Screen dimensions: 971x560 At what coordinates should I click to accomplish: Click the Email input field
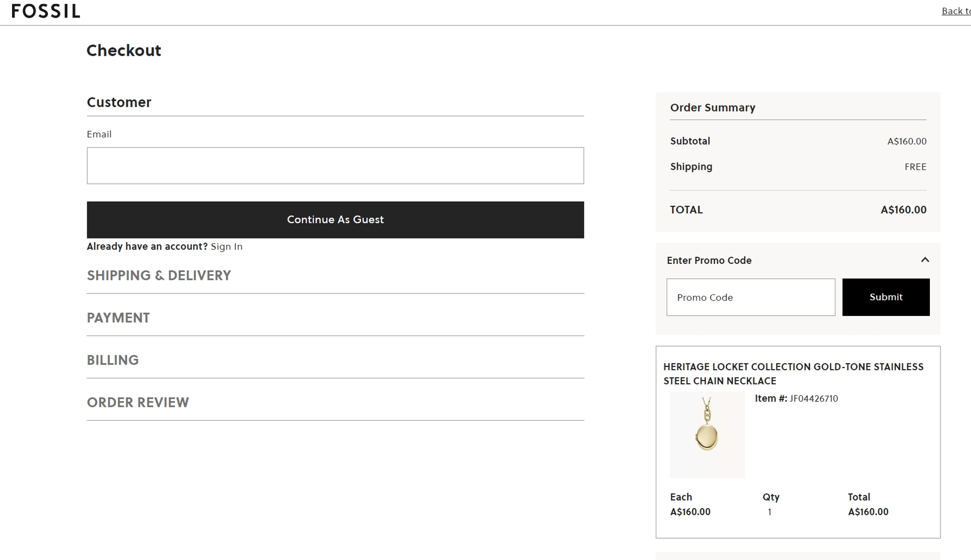[x=335, y=166]
